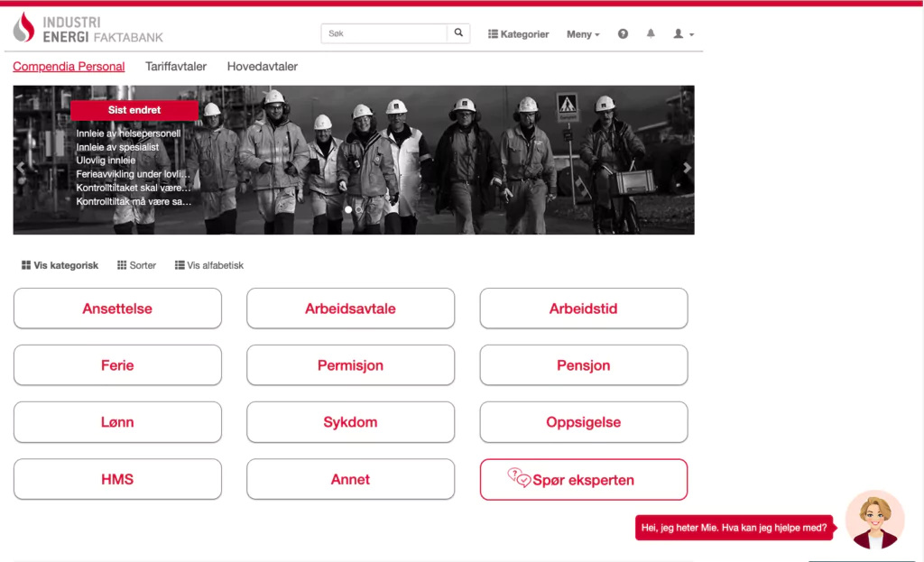Viewport: 924px width, 562px height.
Task: Open help via question mark icon
Action: coord(623,33)
